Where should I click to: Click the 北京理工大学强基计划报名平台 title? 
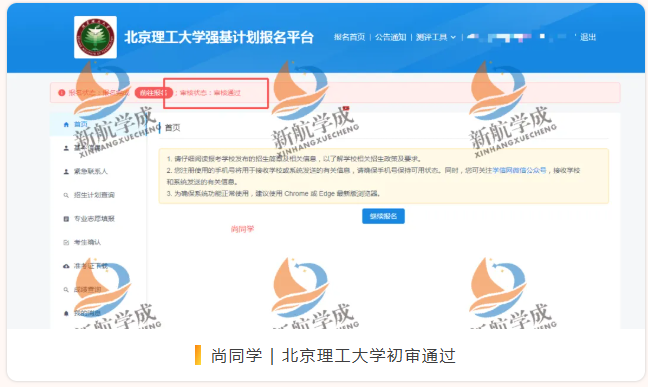(x=219, y=37)
